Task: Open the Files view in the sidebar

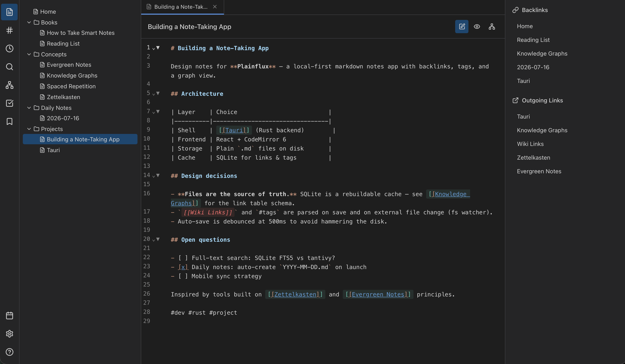Action: coord(9,12)
